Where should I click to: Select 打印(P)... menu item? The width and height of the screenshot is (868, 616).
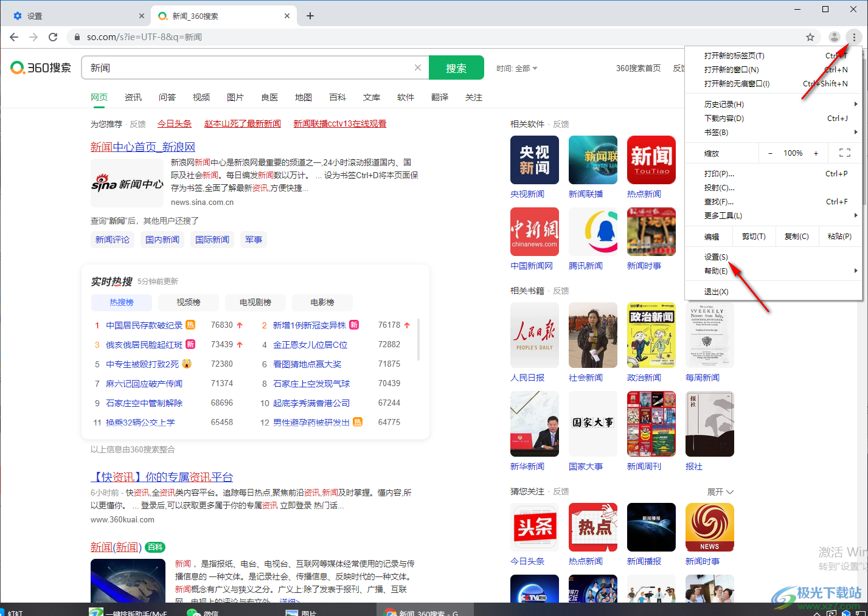pyautogui.click(x=773, y=173)
